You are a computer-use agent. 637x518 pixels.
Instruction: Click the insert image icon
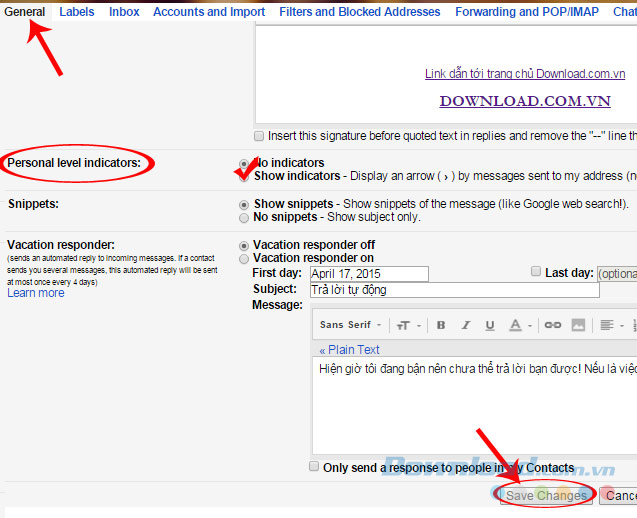click(x=580, y=325)
